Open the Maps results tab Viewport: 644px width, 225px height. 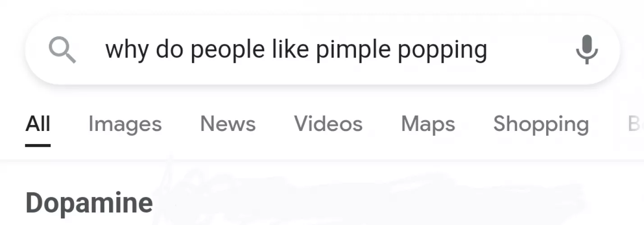coord(428,124)
